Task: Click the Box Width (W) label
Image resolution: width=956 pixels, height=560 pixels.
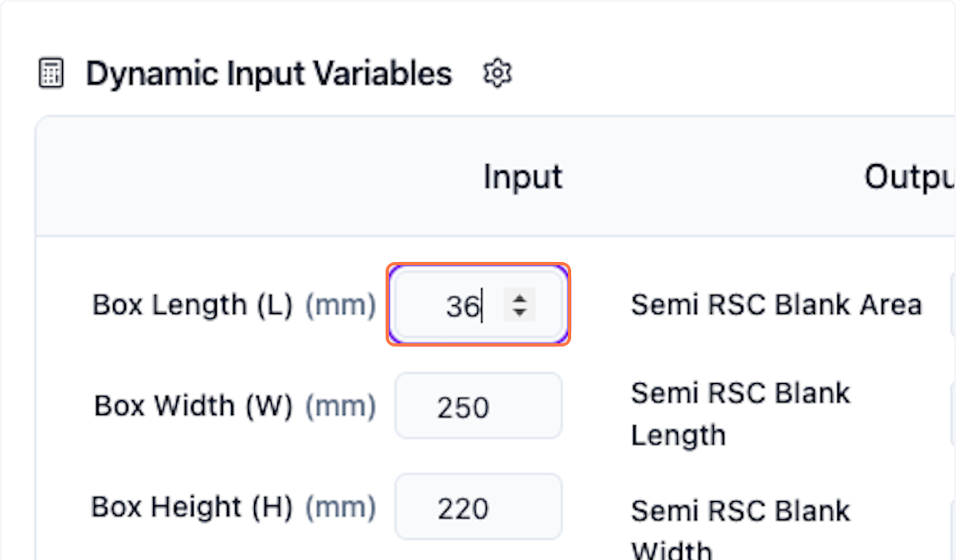Action: coord(194,406)
